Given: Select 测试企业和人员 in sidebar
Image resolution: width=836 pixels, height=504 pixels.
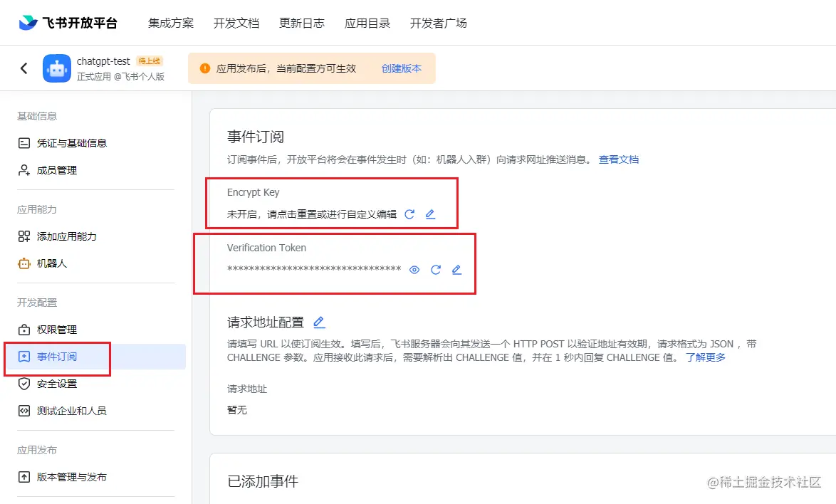Looking at the screenshot, I should pos(72,411).
